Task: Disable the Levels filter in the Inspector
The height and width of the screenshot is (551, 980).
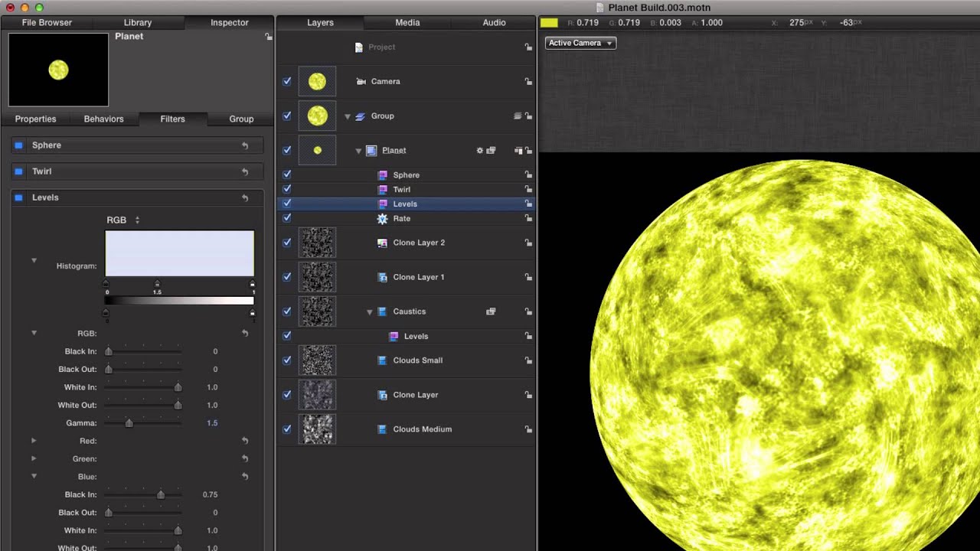Action: pyautogui.click(x=19, y=197)
